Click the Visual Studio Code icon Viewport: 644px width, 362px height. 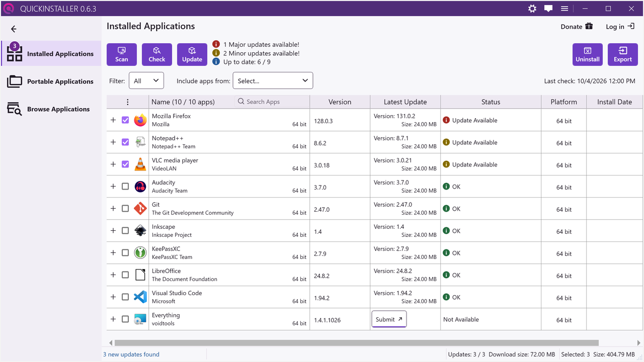tap(140, 297)
